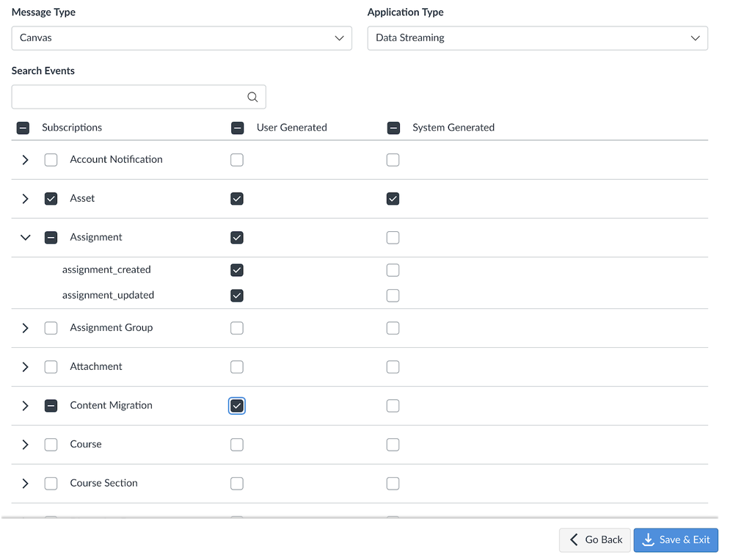Collapse the Assignment event group
The height and width of the screenshot is (560, 733).
click(25, 237)
